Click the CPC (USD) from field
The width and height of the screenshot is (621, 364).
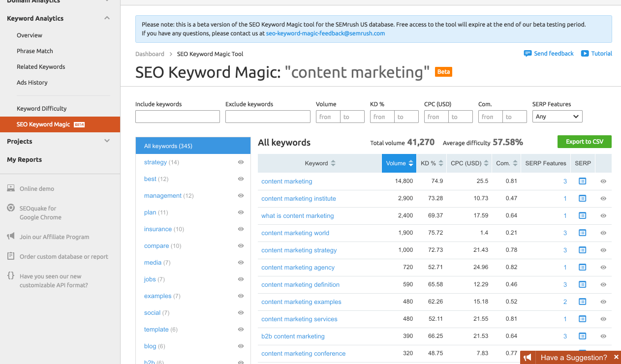(x=436, y=117)
